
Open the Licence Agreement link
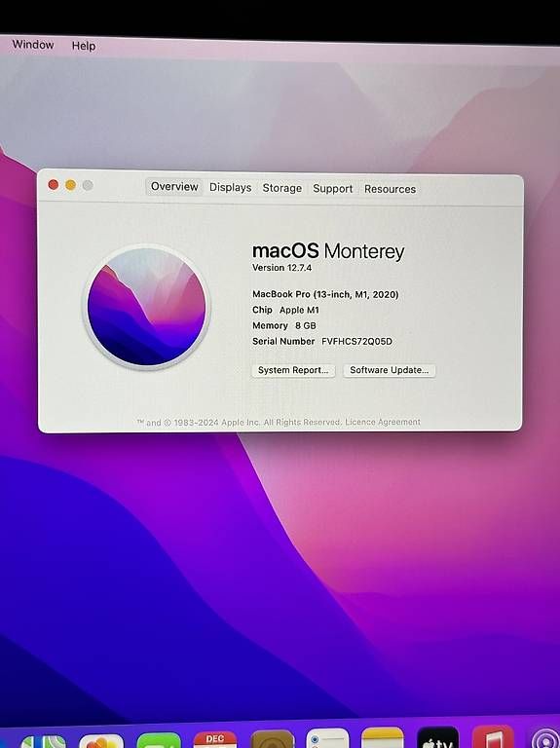point(383,422)
